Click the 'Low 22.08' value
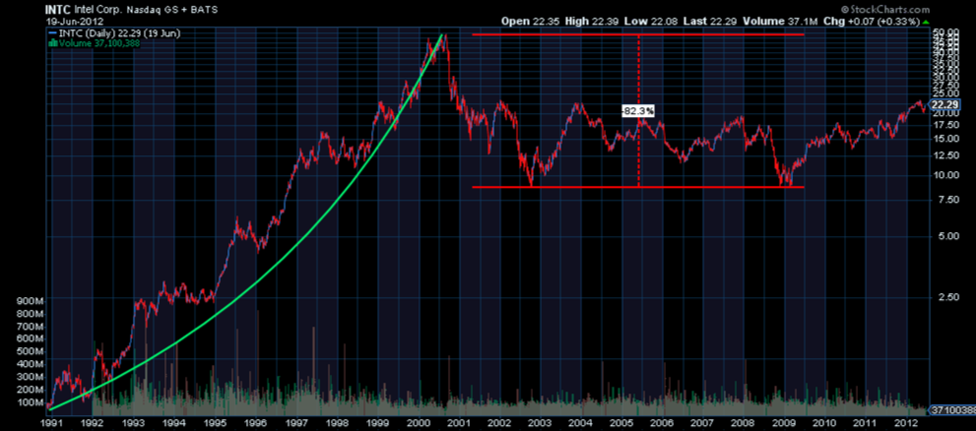 (x=652, y=21)
